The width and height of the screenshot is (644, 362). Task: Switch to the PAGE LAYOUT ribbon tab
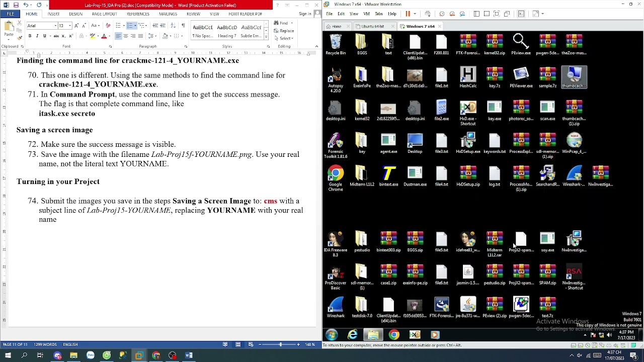[104, 14]
